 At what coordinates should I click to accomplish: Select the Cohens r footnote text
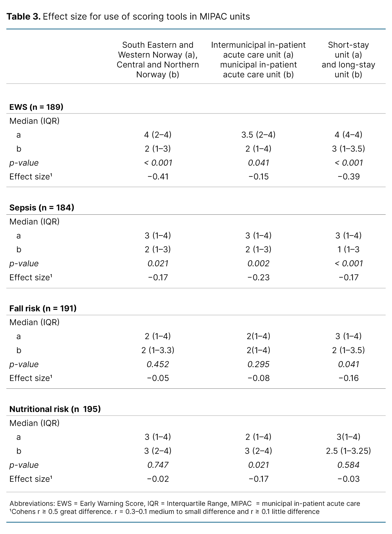[x=164, y=511]
